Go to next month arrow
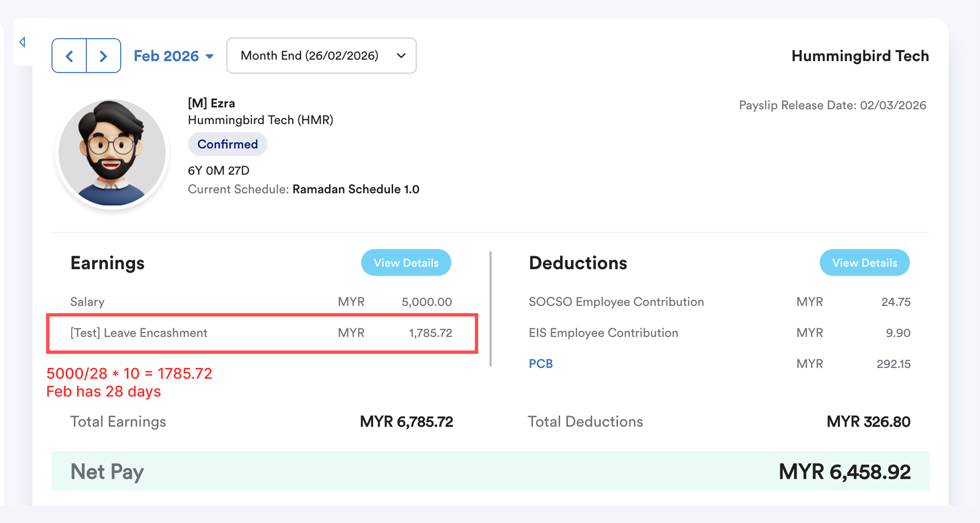 (104, 56)
